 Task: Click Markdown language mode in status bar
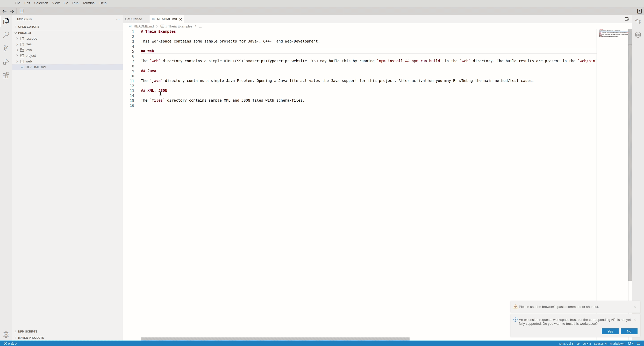[617, 343]
